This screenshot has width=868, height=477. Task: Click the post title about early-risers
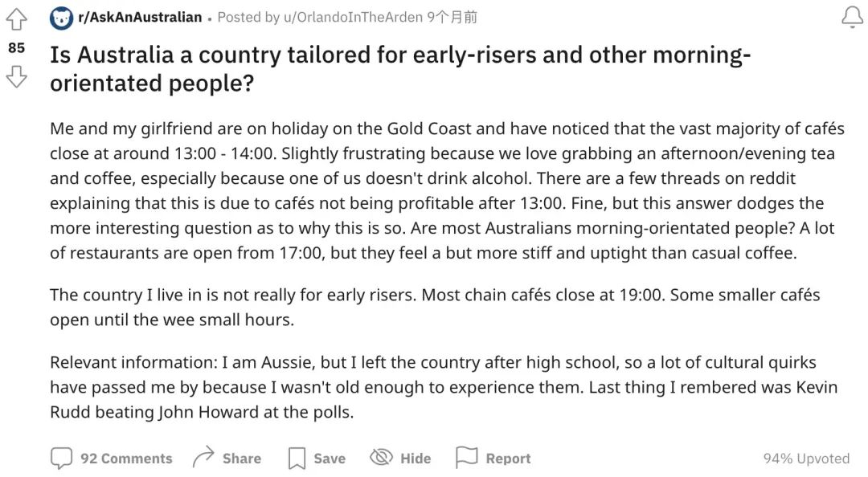point(400,68)
